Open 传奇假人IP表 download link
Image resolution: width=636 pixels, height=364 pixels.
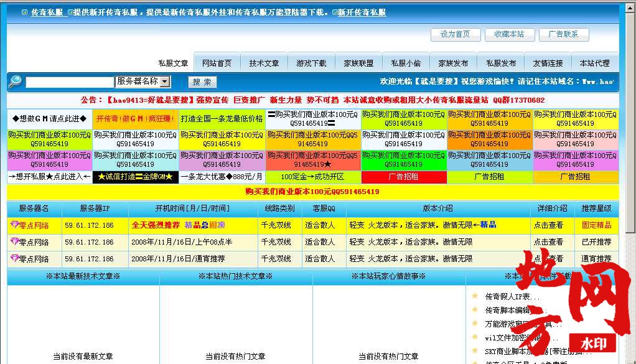click(512, 297)
